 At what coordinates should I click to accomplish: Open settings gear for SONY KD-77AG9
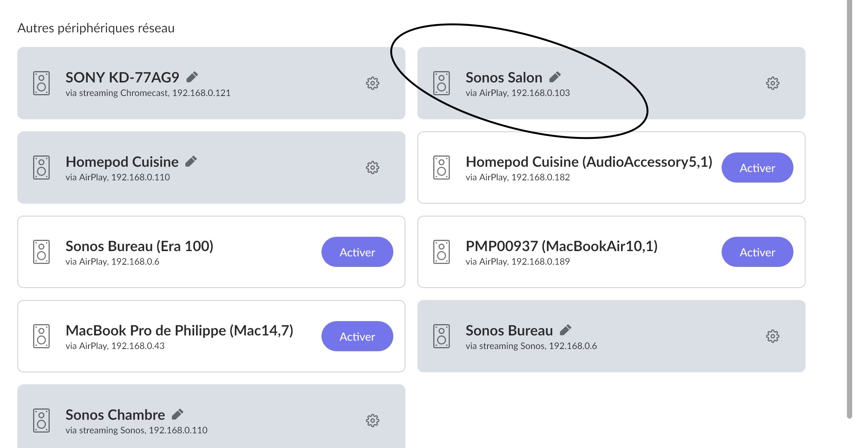pos(372,83)
